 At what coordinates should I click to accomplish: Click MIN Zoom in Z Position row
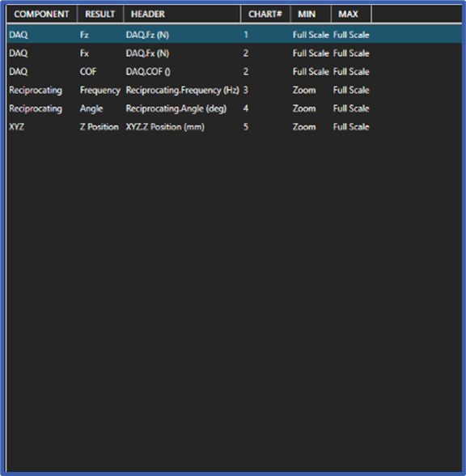tap(304, 127)
